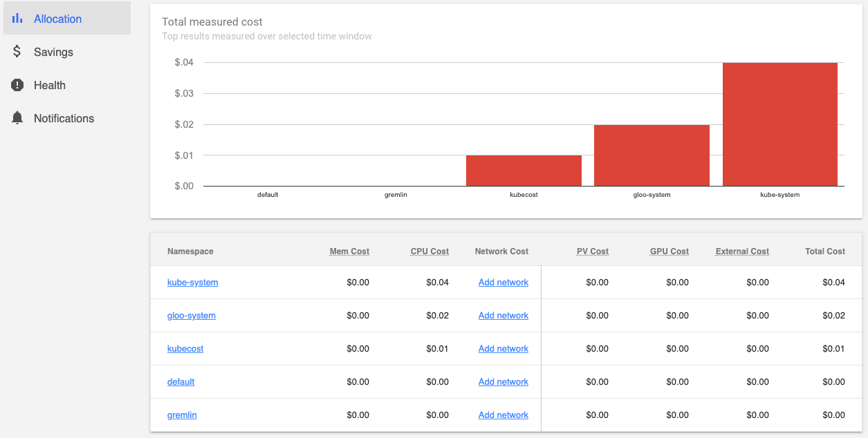Screen dimensions: 868x438
Task: Click the Notifications bell icon
Action: pyautogui.click(x=17, y=117)
